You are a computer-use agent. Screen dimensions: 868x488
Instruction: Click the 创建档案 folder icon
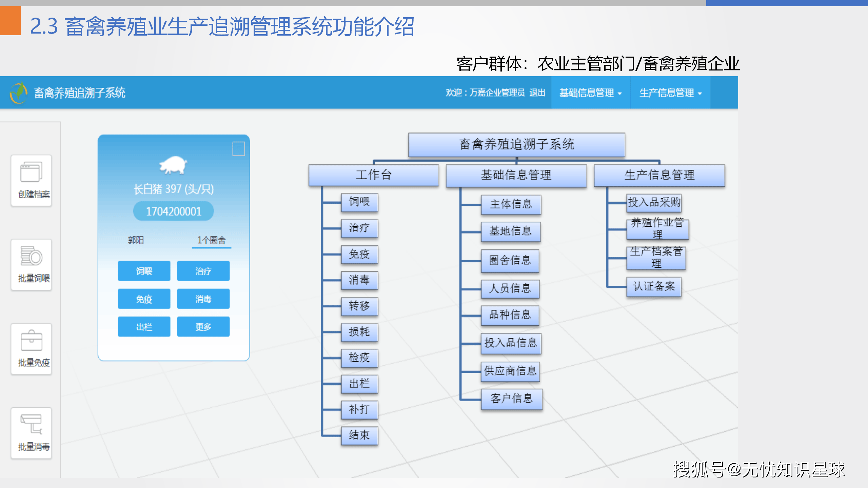point(31,172)
